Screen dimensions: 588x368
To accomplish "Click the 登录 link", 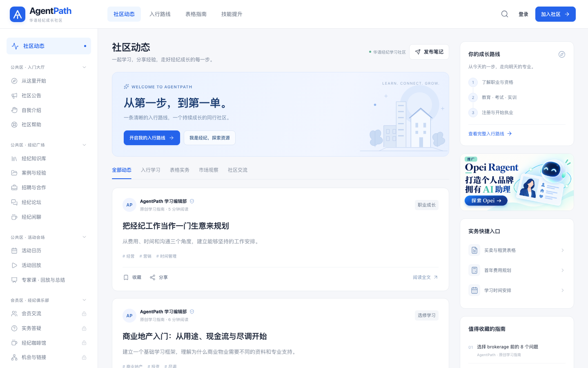I will 523,14.
